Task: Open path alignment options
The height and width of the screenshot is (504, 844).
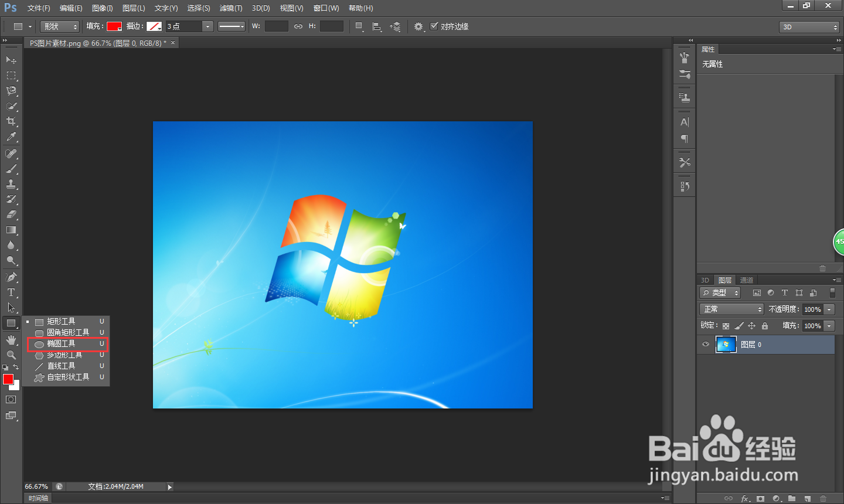Action: point(377,26)
